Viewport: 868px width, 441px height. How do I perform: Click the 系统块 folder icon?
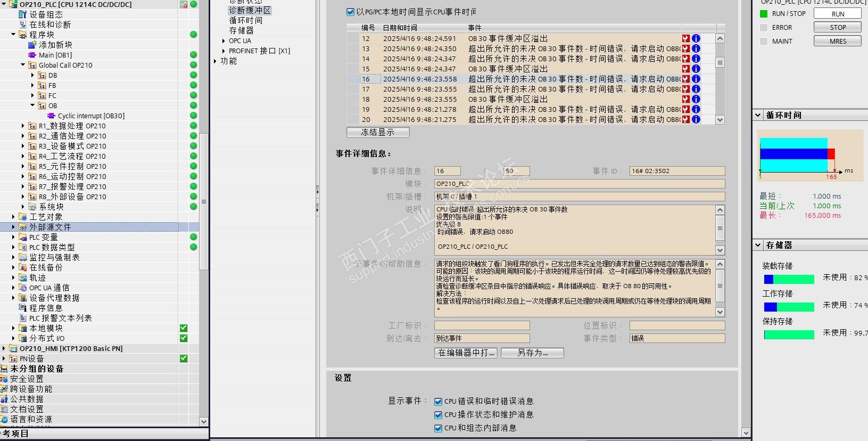[32, 207]
